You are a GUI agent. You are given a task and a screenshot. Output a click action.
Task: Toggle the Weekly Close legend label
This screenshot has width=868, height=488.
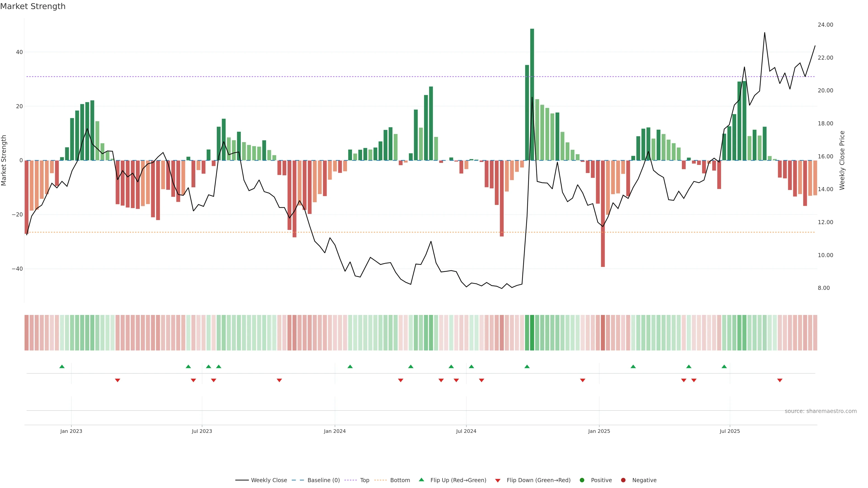(269, 480)
